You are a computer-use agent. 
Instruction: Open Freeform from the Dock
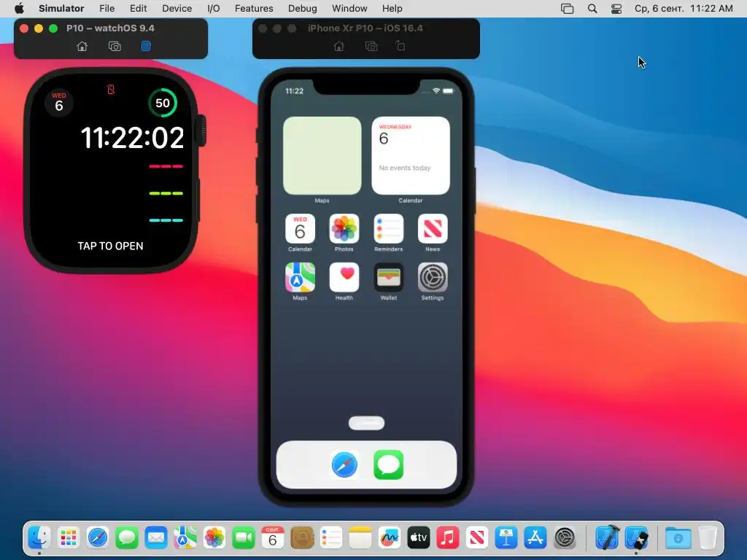point(390,538)
